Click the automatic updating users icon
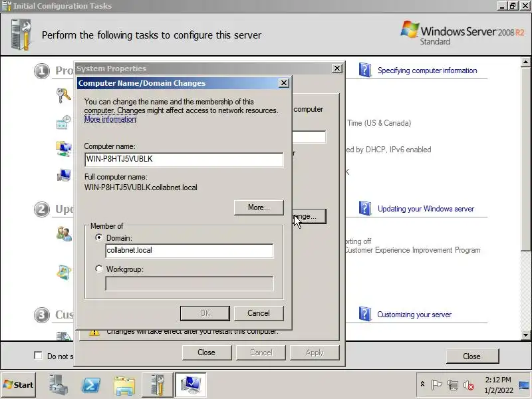Image resolution: width=532 pixels, height=399 pixels. [64, 234]
